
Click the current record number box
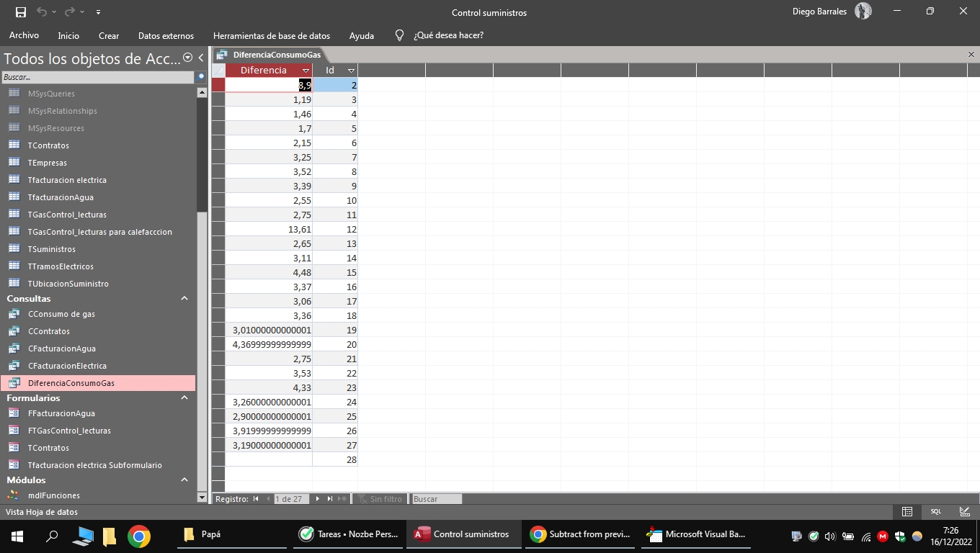pos(291,498)
